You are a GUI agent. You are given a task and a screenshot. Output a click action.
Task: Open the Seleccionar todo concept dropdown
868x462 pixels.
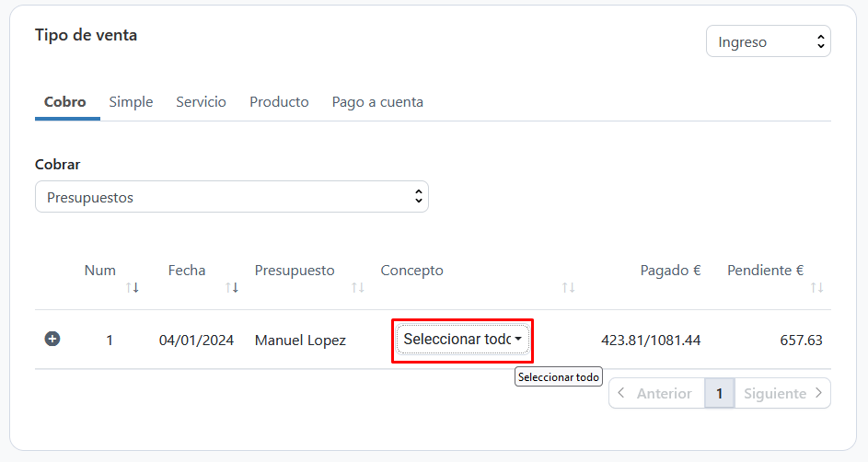click(x=462, y=340)
